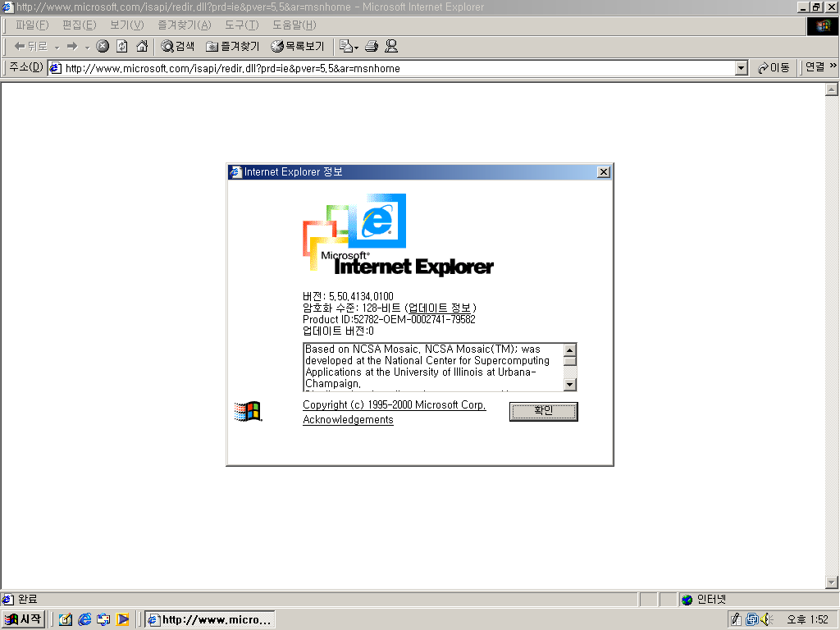Open the 보기(V) menu
This screenshot has height=630, width=840.
pyautogui.click(x=127, y=25)
